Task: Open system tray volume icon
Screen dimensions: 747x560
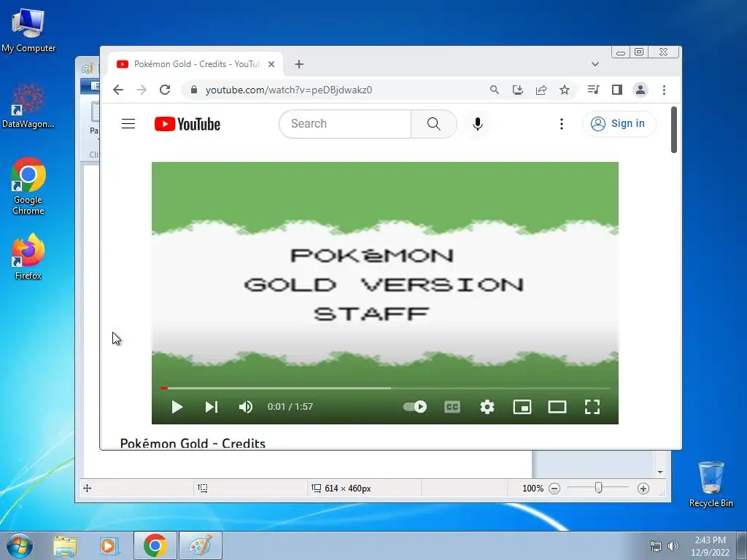Action: [x=673, y=546]
